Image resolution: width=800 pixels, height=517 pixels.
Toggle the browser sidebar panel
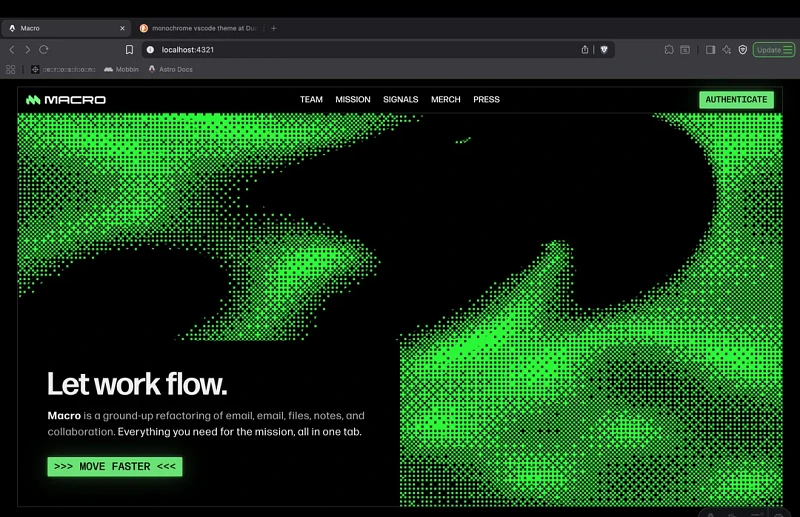(x=710, y=49)
